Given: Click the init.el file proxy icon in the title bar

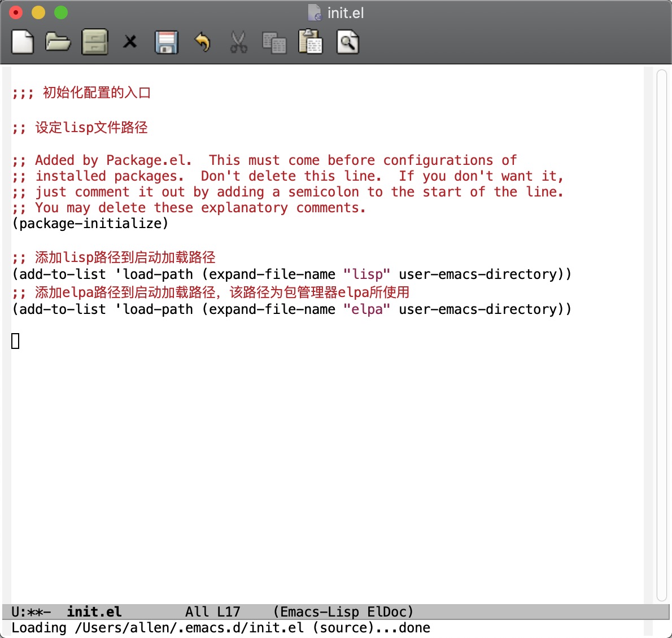Looking at the screenshot, I should click(x=315, y=12).
